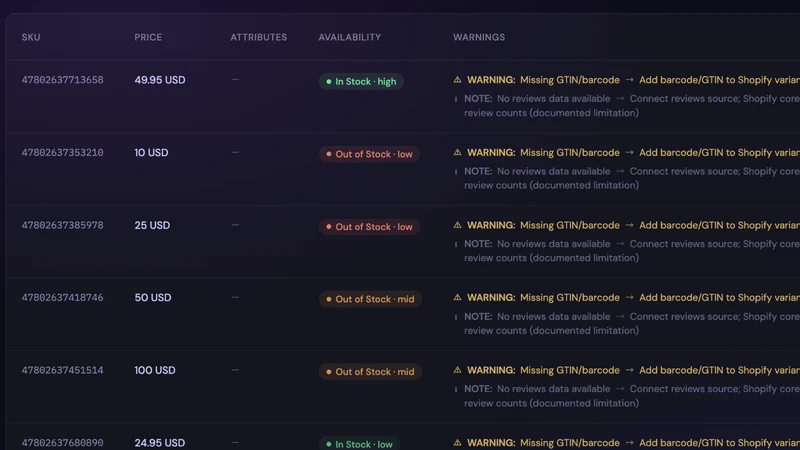This screenshot has height=450, width=800.
Task: Click the AVAILABILITY column header
Action: tap(349, 37)
